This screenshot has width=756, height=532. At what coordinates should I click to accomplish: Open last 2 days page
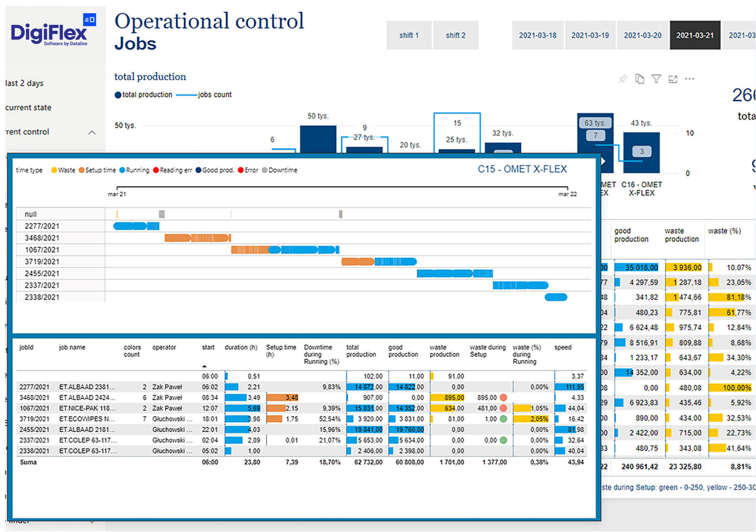click(25, 83)
